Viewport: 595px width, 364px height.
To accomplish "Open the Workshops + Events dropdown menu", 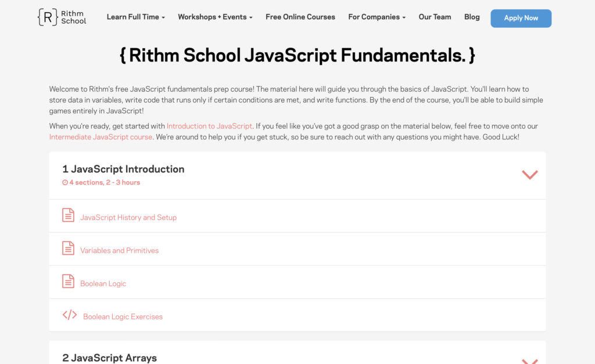I will (215, 17).
